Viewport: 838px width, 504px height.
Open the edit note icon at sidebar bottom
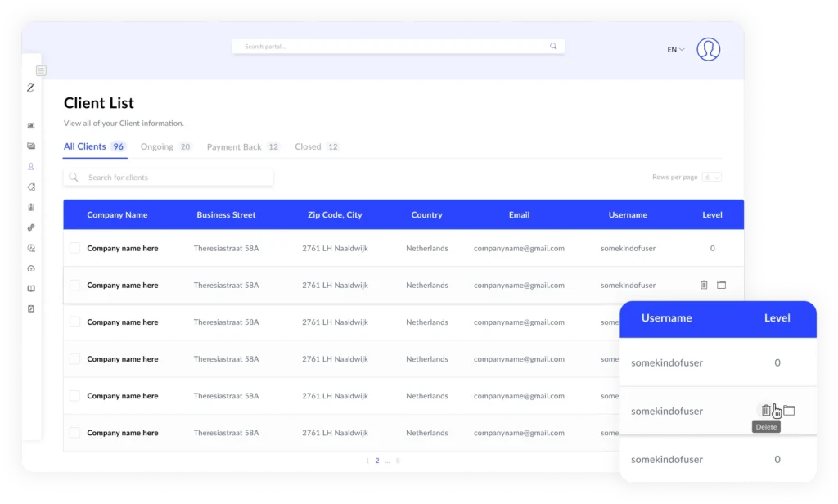coord(31,309)
